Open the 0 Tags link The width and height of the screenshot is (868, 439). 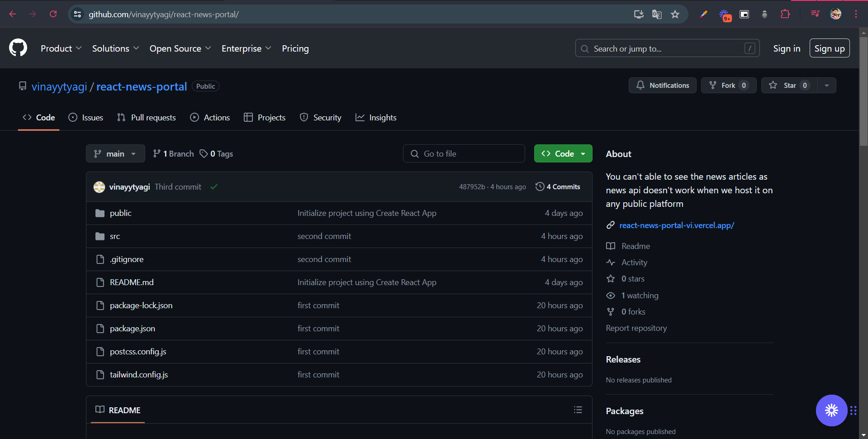[216, 153]
